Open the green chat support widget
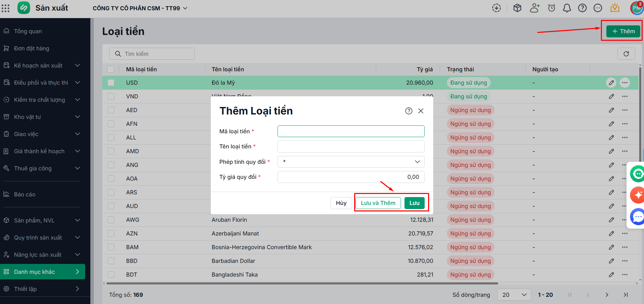The image size is (644, 304). point(637,174)
